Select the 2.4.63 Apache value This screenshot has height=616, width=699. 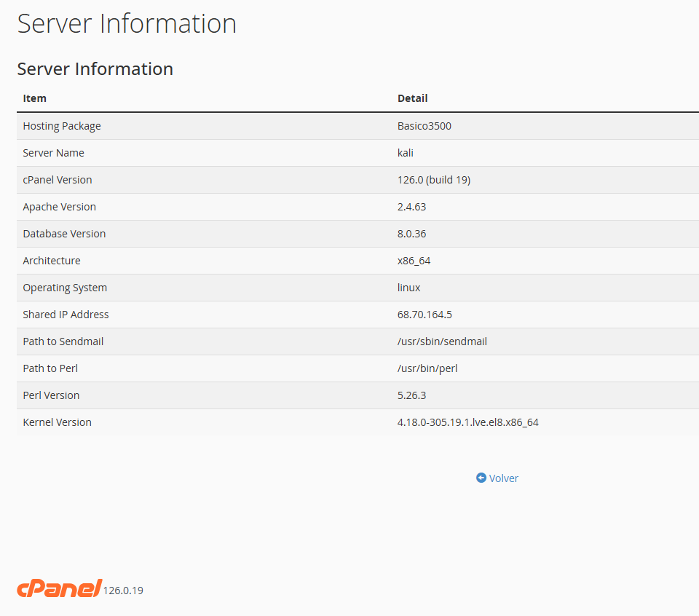[411, 207]
